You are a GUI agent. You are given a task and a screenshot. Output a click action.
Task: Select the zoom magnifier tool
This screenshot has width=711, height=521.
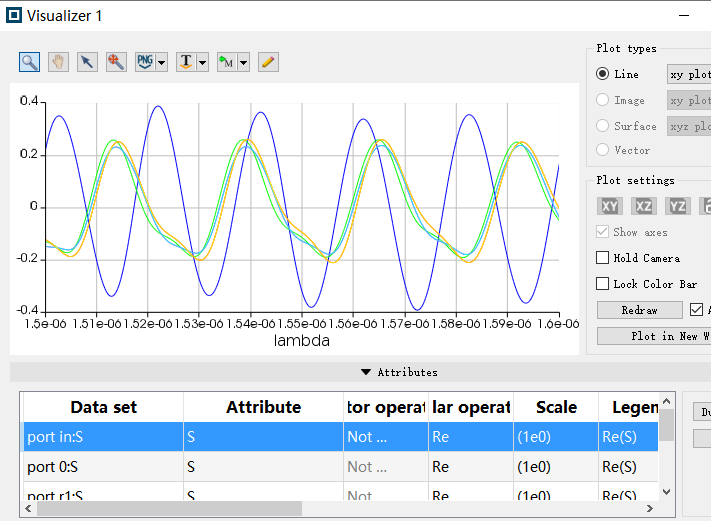30,62
